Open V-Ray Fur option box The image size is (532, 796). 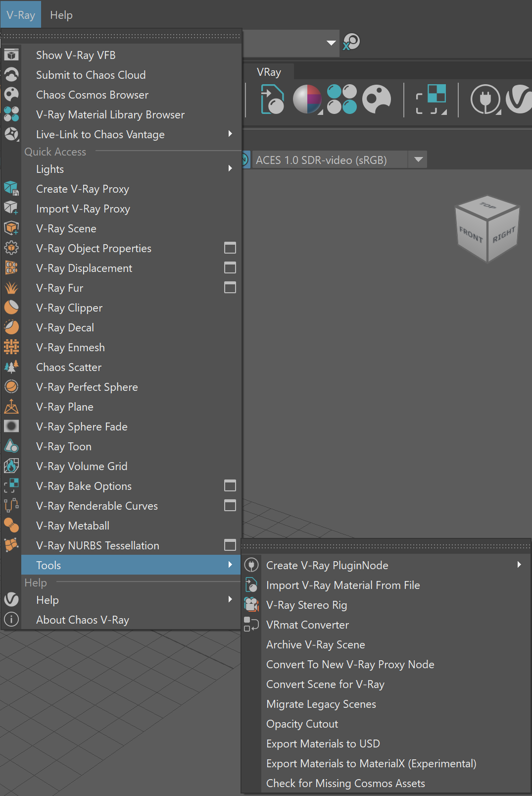click(x=230, y=287)
